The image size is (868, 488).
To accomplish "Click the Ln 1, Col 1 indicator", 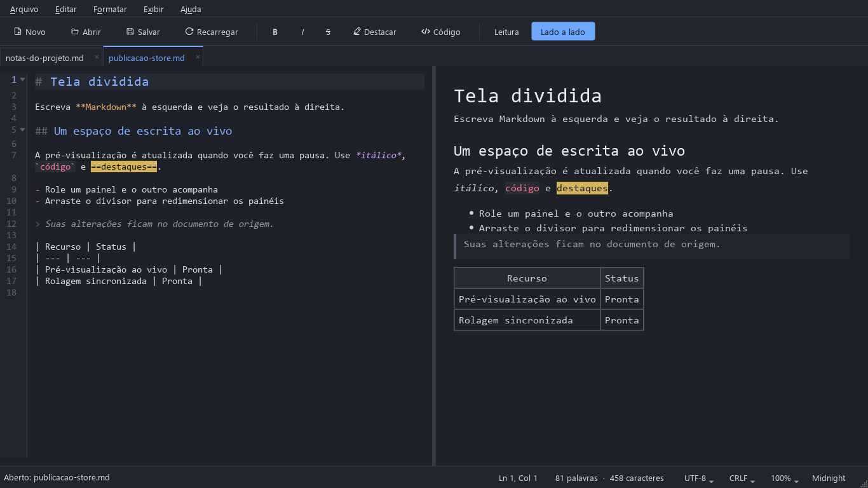I will [x=518, y=478].
